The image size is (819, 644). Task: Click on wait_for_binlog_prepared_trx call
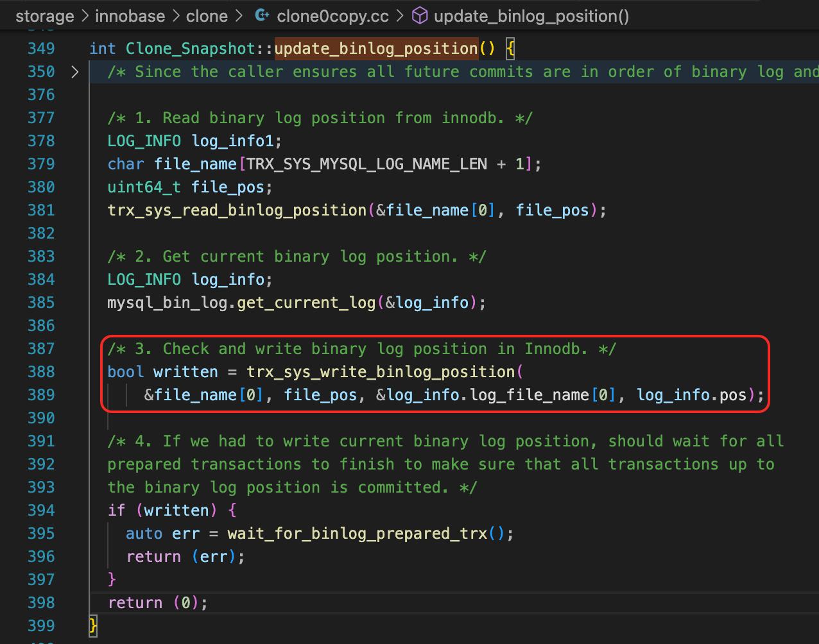coord(357,534)
